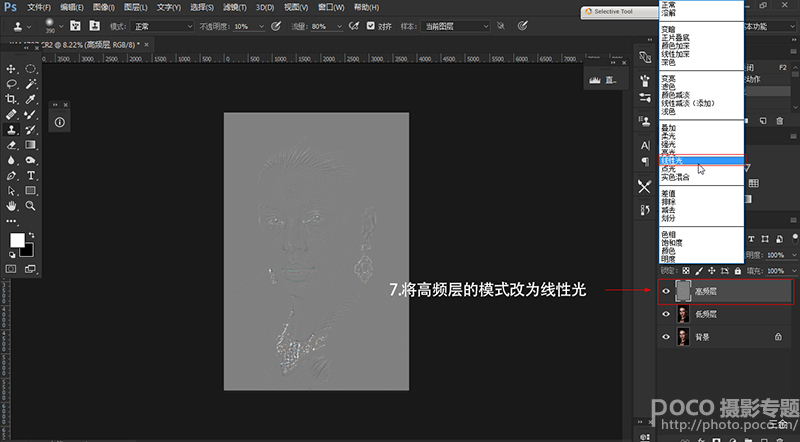Toggle visibility of the 低频层 layer

(666, 314)
